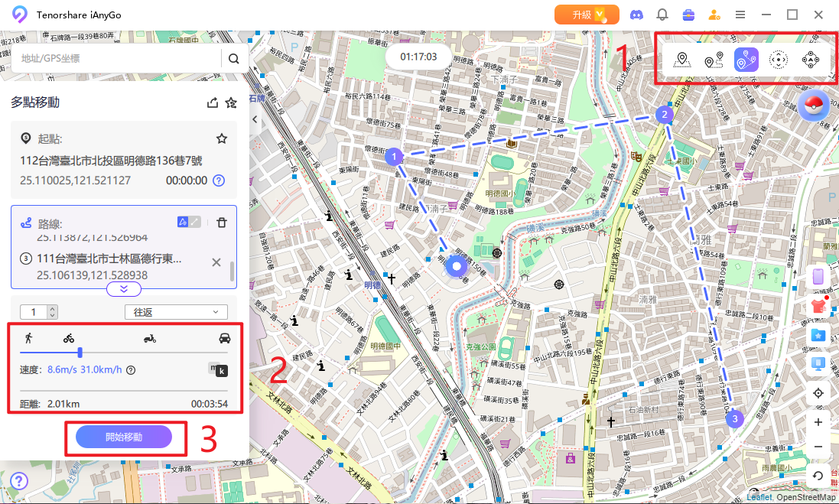Click the speed help question icon
The width and height of the screenshot is (839, 504).
(131, 369)
